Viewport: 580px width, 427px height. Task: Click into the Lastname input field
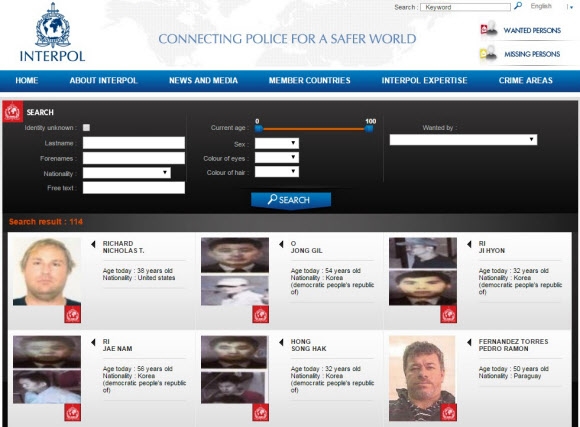(134, 143)
